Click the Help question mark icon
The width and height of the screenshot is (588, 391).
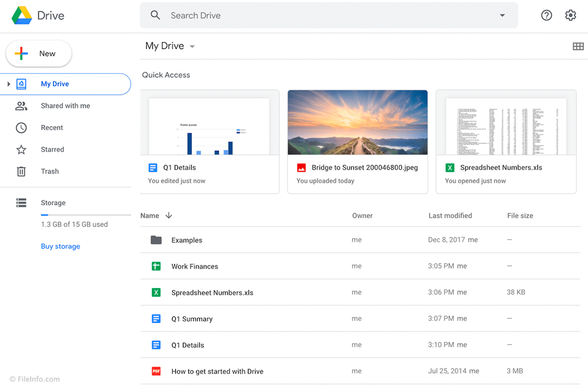tap(546, 15)
